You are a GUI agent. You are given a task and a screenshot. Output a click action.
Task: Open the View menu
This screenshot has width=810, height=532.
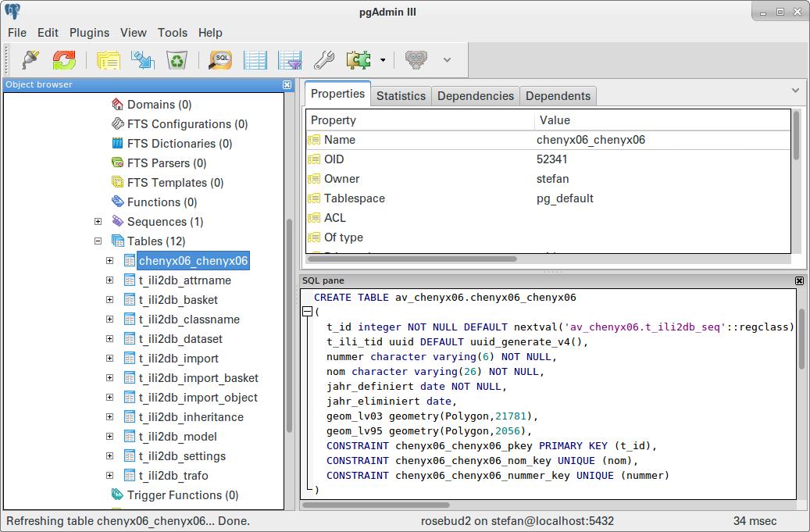(x=134, y=33)
